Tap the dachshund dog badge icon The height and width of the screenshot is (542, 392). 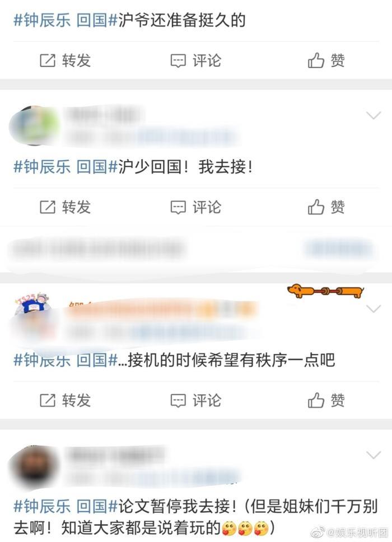pos(325,291)
